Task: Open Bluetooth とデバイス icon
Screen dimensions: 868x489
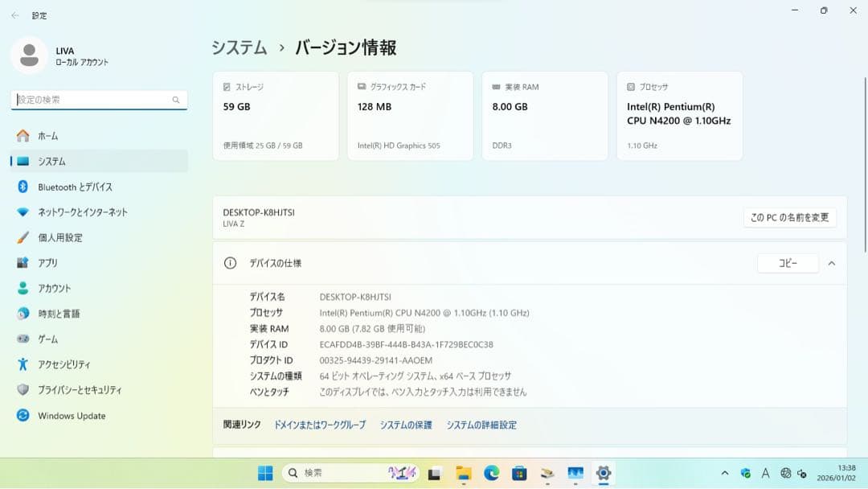Action: coord(23,187)
